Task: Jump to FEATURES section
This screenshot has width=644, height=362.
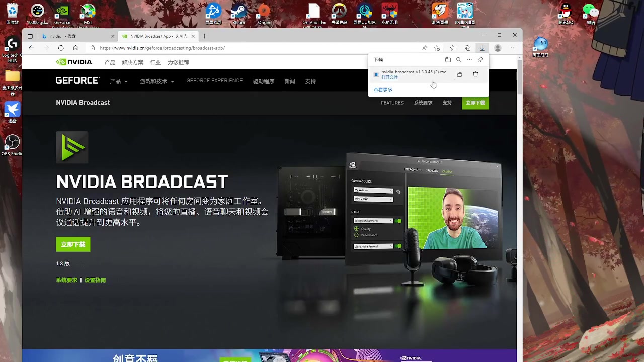Action: [392, 103]
